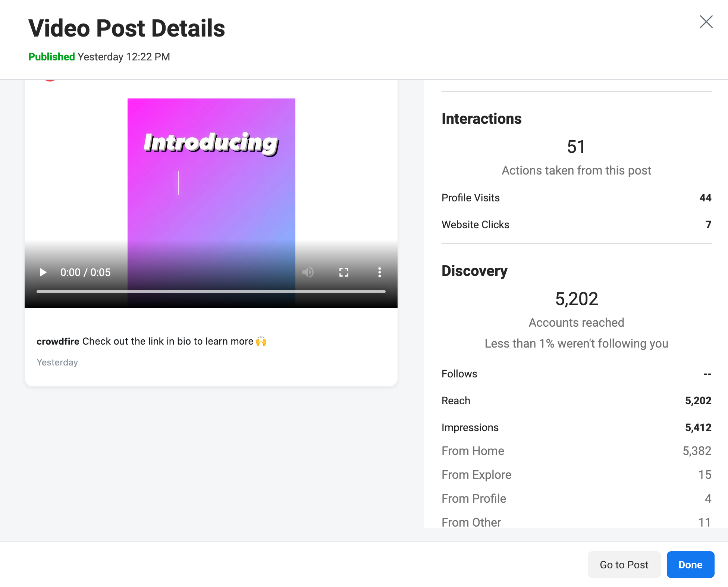The width and height of the screenshot is (728, 587).
Task: Click the Follows metric row
Action: (576, 374)
